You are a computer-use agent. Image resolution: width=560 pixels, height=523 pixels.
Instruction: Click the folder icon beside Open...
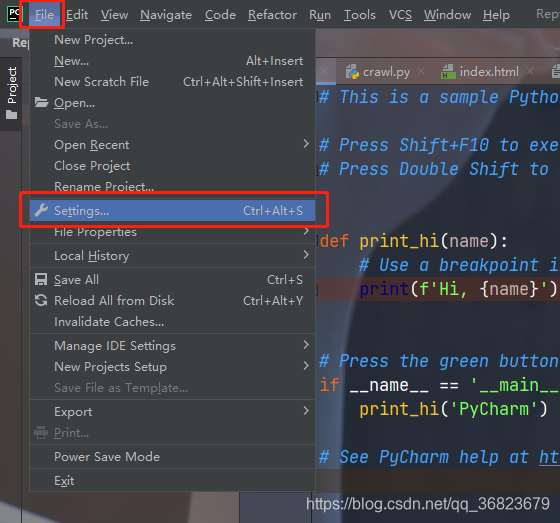(x=41, y=103)
